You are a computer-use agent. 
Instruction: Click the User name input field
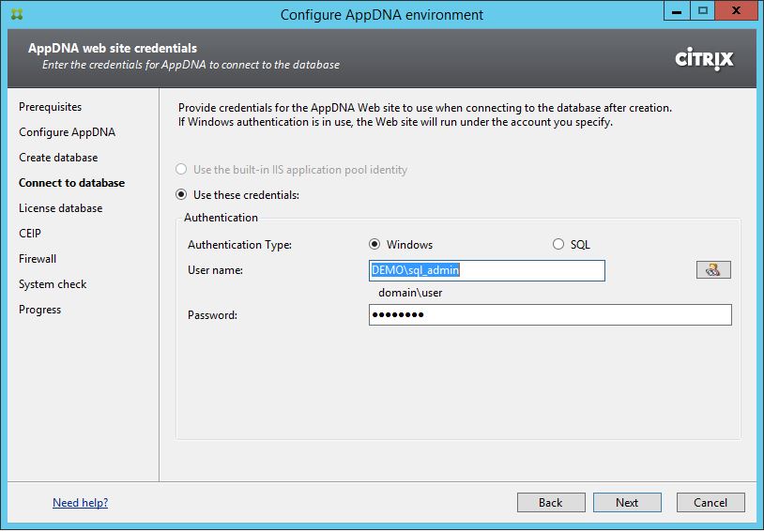click(486, 270)
